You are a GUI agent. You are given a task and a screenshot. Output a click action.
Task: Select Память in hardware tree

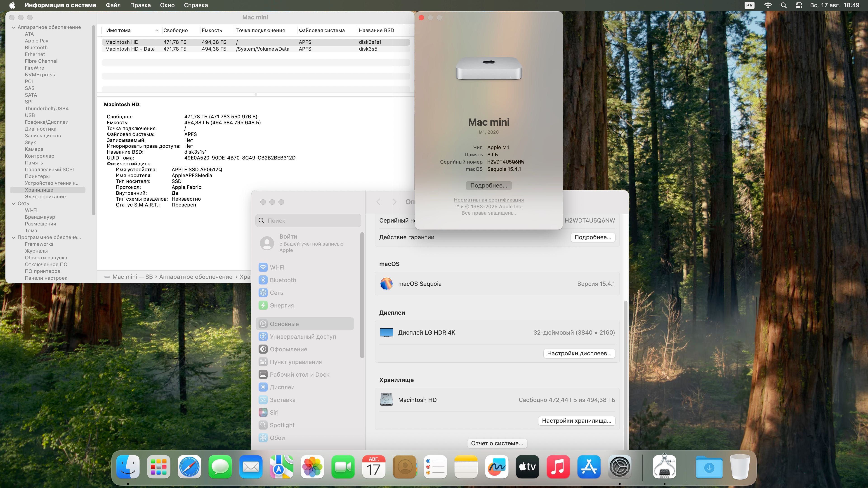[x=34, y=163]
